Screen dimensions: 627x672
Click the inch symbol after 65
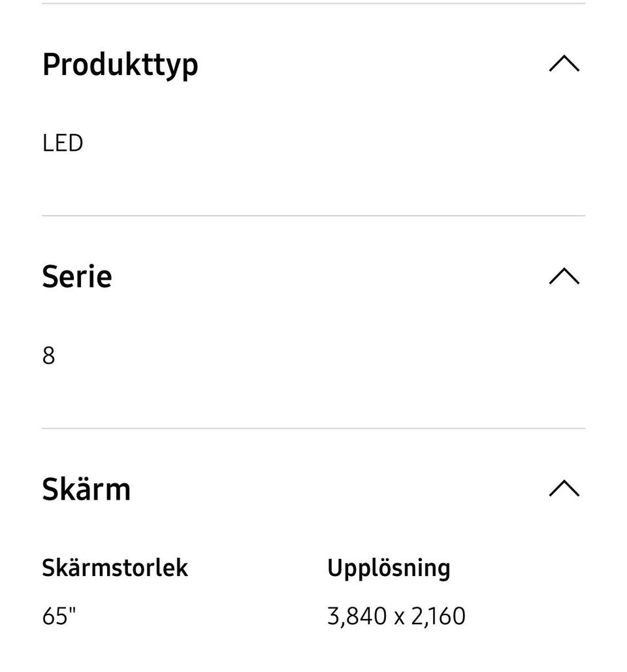(x=73, y=612)
